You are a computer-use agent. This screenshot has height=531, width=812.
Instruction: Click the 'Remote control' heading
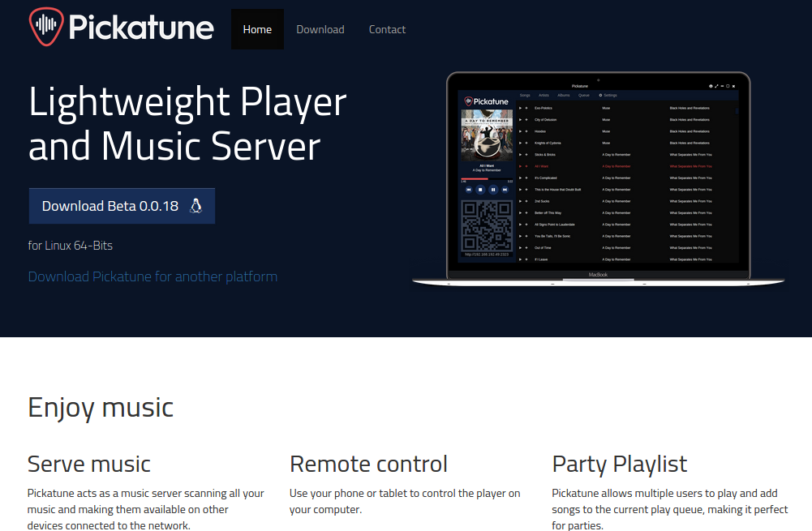[369, 464]
